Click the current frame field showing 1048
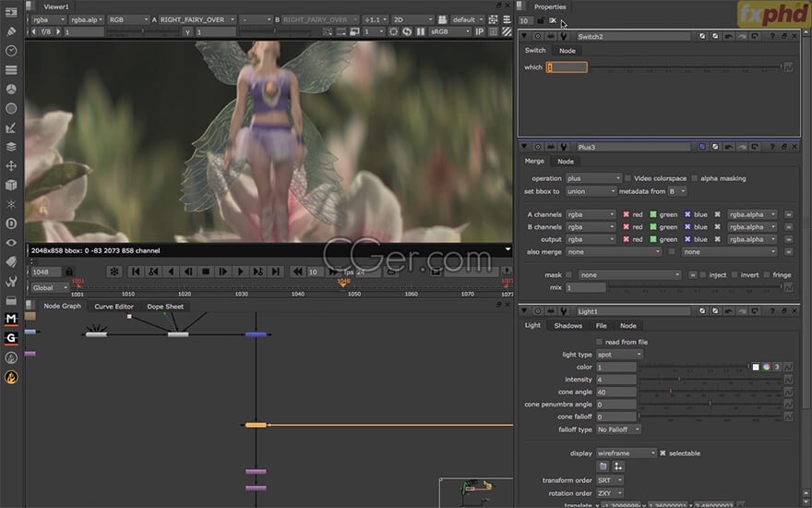 point(45,272)
